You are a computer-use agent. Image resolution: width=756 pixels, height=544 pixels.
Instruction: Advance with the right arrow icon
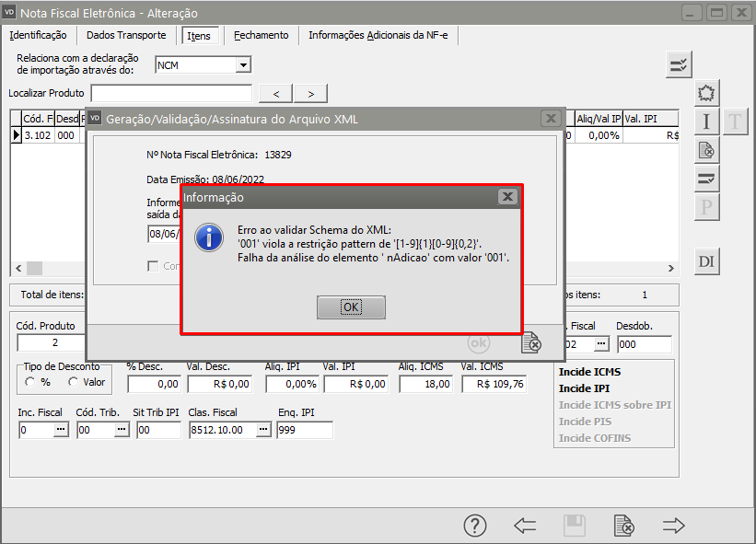click(x=674, y=526)
